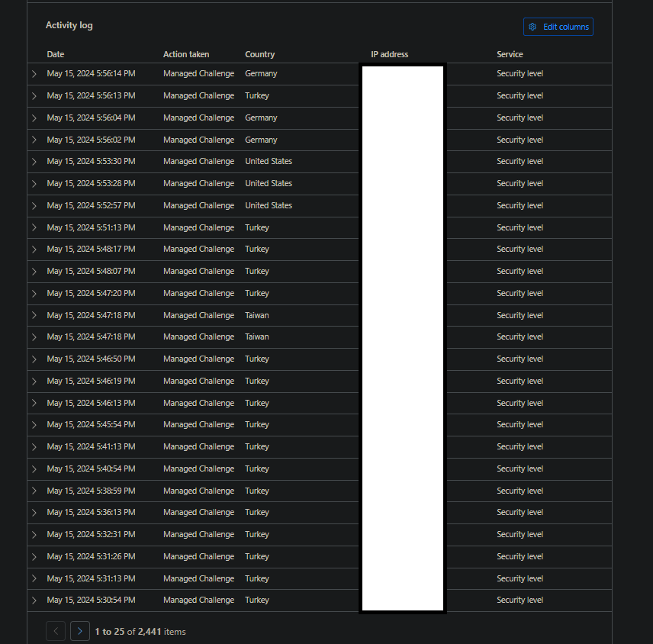Click the Activity log heading
The width and height of the screenshot is (653, 644).
[x=69, y=25]
